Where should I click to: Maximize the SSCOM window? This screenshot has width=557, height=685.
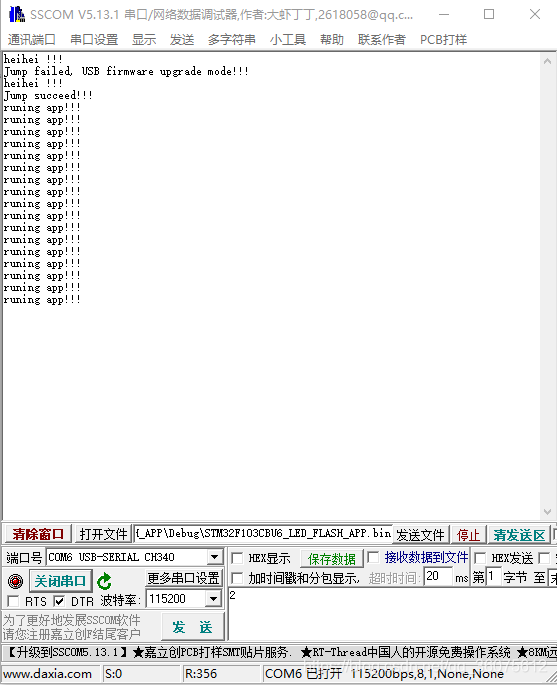489,14
